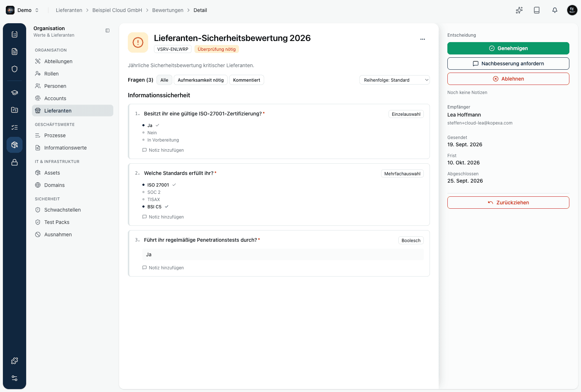The image size is (581, 392).
Task: Click the green 'Genehmigen' button
Action: pyautogui.click(x=508, y=48)
